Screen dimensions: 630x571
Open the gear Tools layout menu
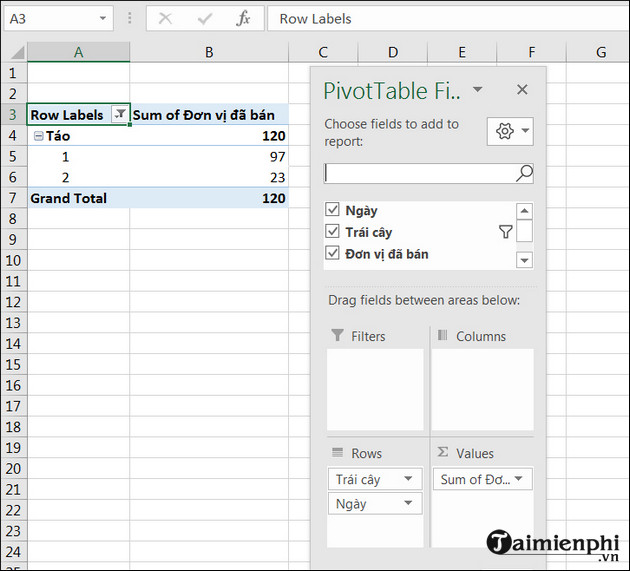pos(510,131)
